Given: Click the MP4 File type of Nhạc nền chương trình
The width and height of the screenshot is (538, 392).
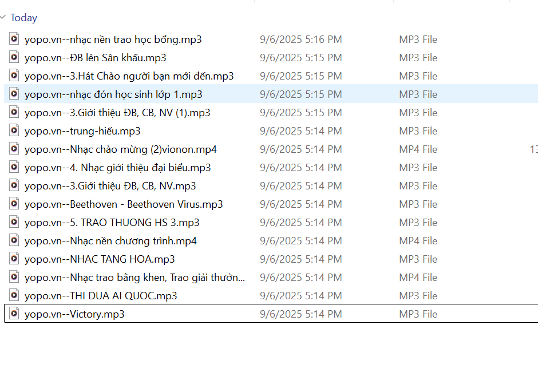Looking at the screenshot, I should coord(418,241).
